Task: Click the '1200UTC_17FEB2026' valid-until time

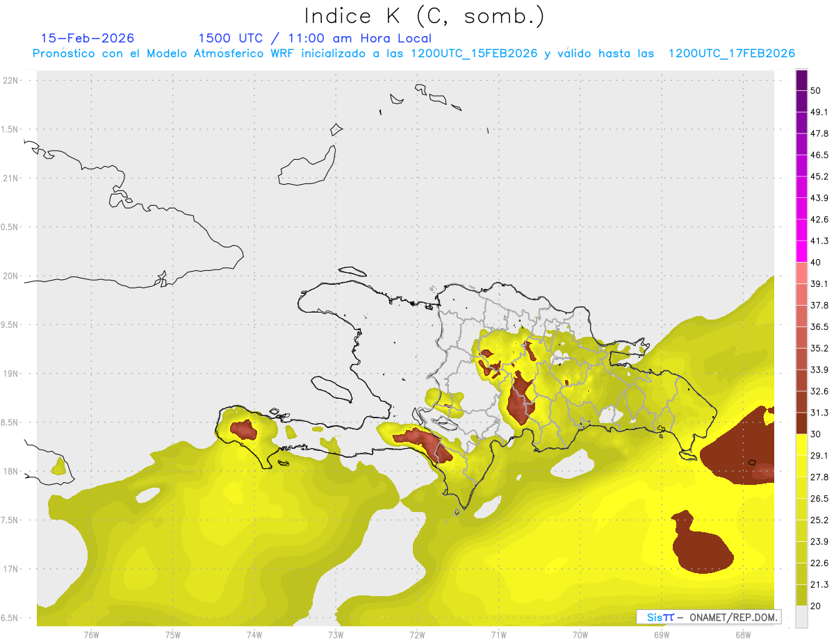Action: (731, 53)
